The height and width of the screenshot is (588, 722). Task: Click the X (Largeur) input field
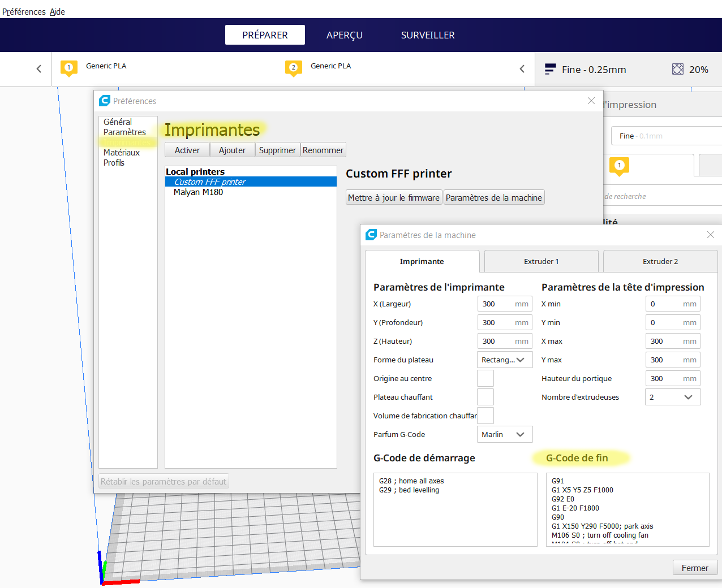505,304
